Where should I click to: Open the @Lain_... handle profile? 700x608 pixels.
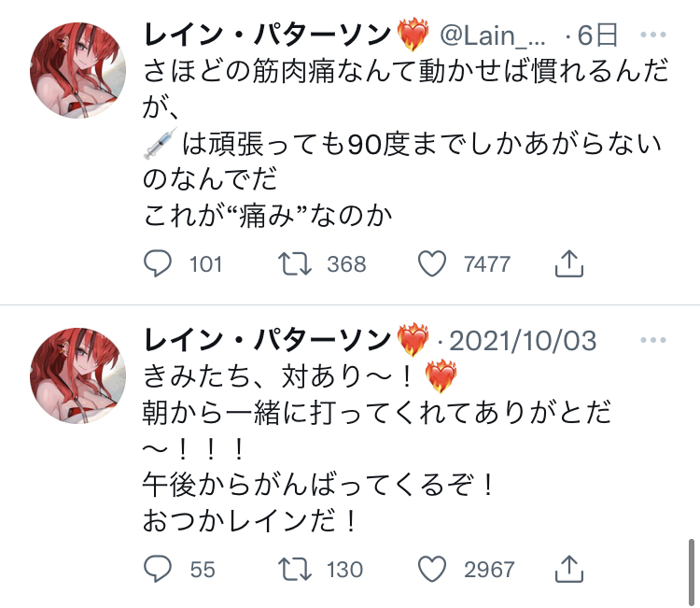[x=493, y=35]
